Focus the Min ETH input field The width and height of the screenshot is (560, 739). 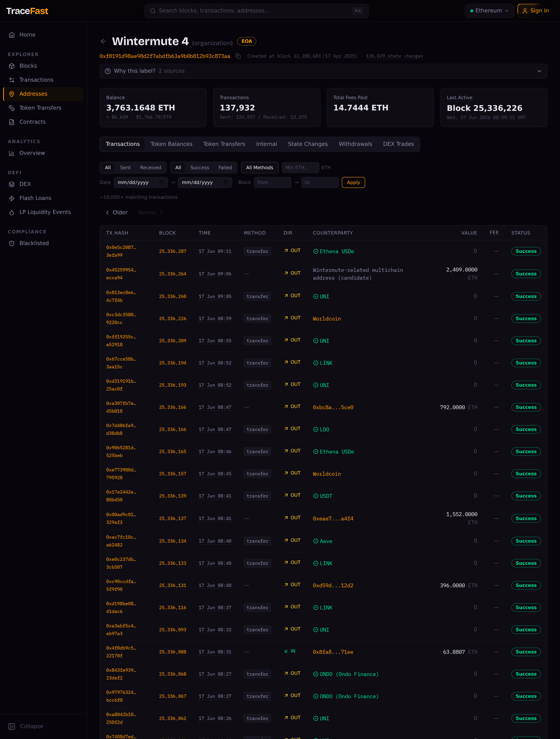(300, 167)
